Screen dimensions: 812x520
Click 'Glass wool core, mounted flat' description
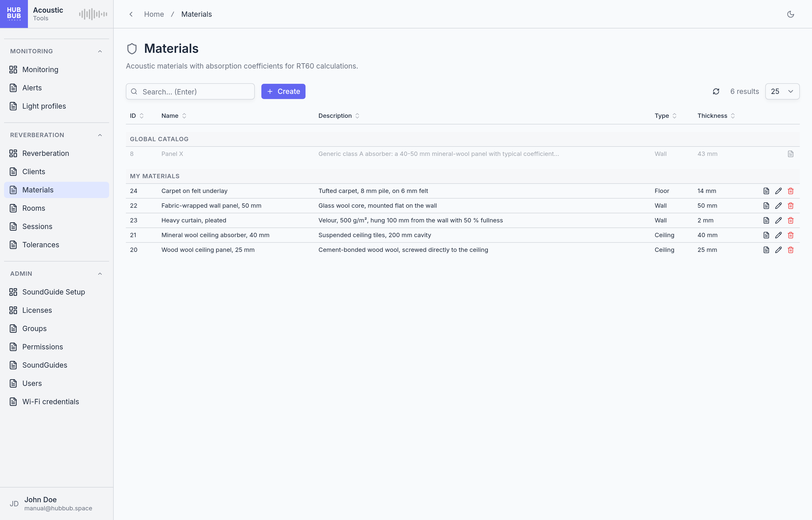tap(378, 206)
